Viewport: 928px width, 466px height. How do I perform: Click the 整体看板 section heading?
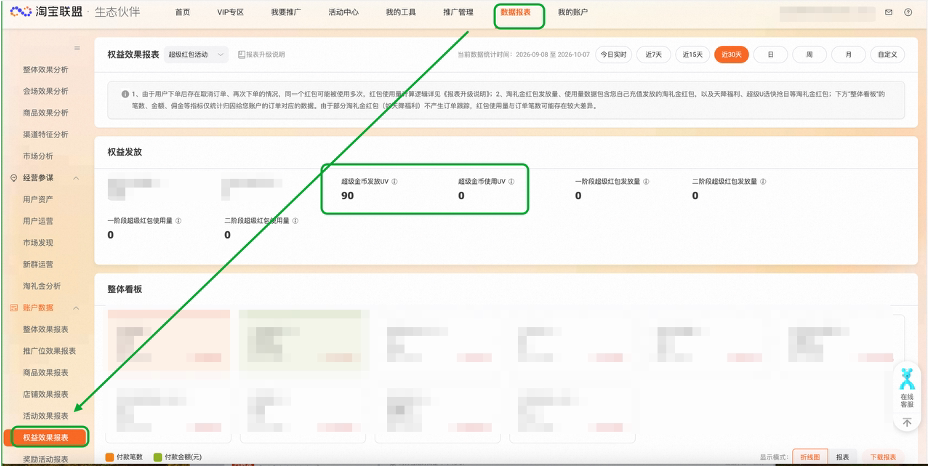click(x=124, y=290)
